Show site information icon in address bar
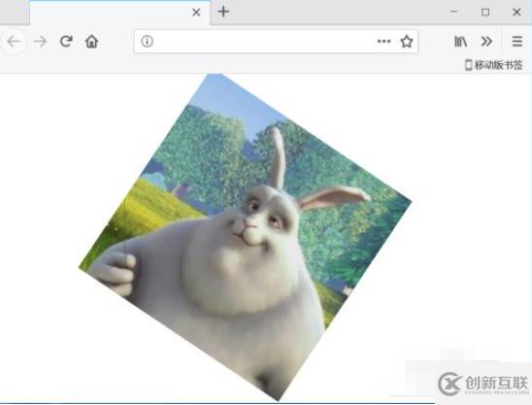Viewport: 532px width, 405px height. click(x=147, y=42)
